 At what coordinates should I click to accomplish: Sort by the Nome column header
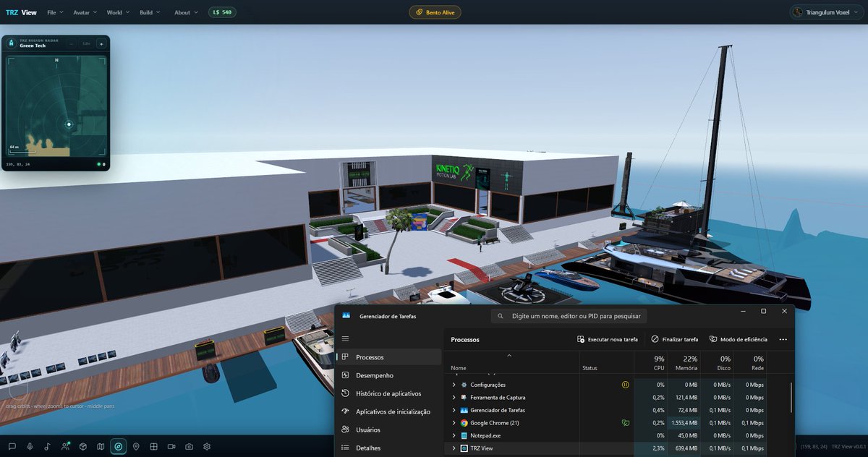coord(459,368)
